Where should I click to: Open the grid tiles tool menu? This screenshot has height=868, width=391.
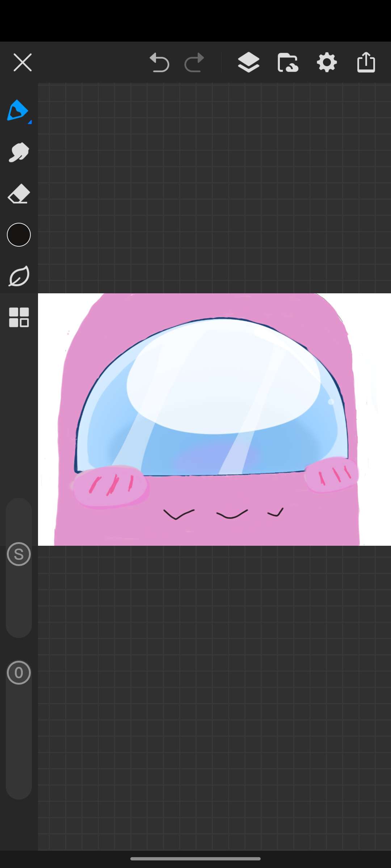pos(19,318)
